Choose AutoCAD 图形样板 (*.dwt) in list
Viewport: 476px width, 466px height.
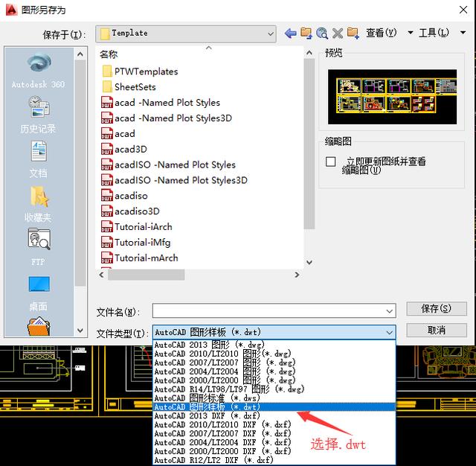pyautogui.click(x=274, y=406)
